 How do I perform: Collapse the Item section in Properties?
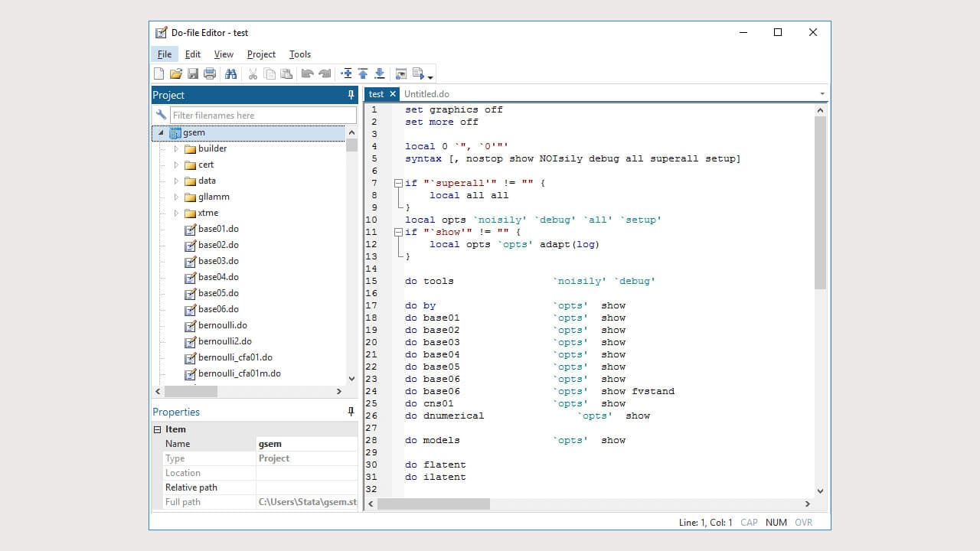pyautogui.click(x=159, y=429)
